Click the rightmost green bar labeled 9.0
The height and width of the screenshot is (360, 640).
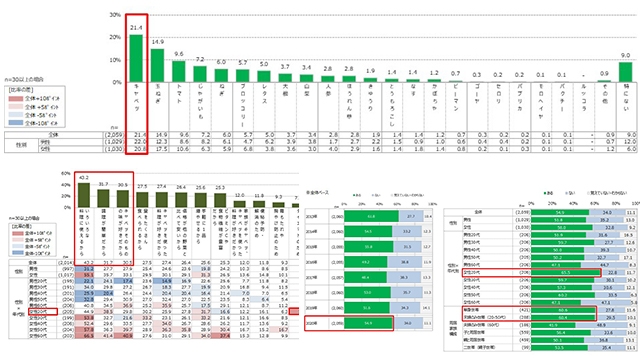[625, 72]
